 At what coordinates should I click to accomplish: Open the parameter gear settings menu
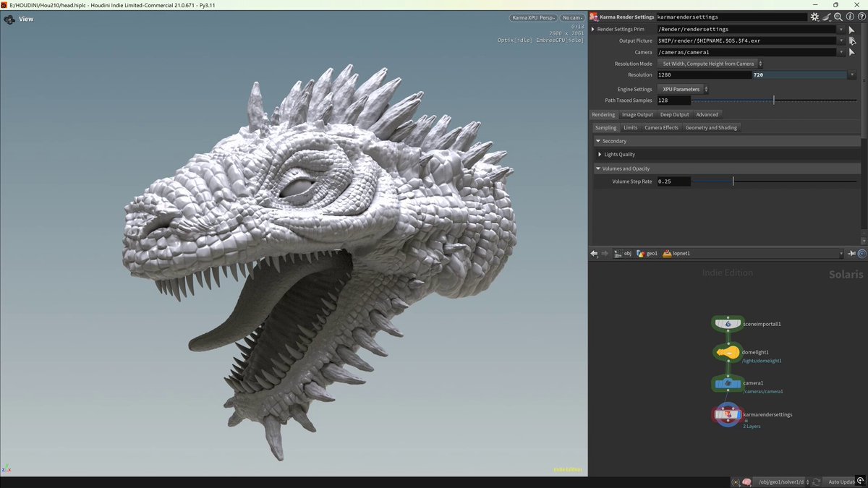pyautogui.click(x=814, y=17)
